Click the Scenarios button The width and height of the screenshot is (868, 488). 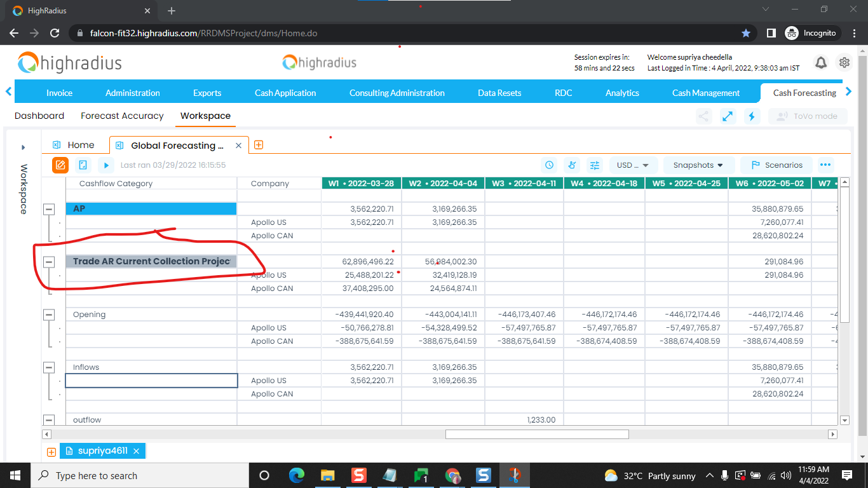pos(776,165)
